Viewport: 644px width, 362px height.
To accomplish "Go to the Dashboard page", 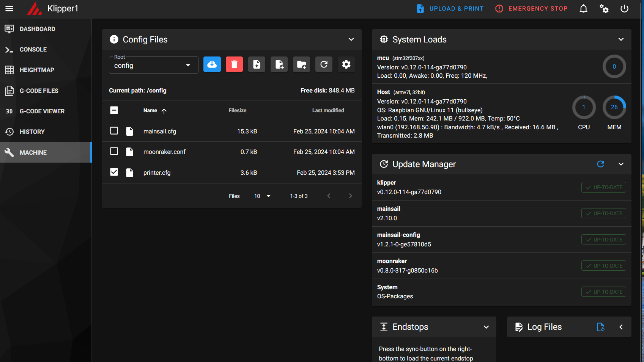I will (37, 29).
